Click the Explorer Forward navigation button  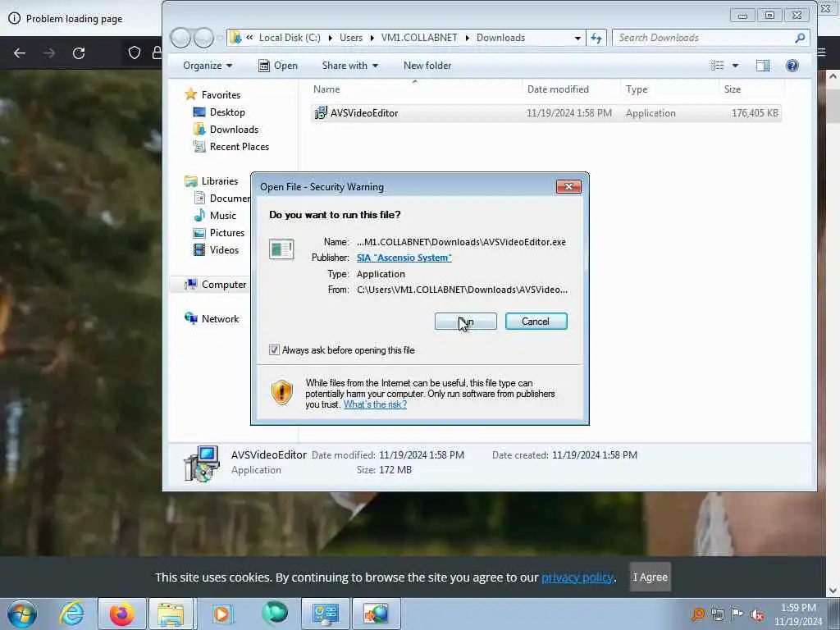[203, 38]
